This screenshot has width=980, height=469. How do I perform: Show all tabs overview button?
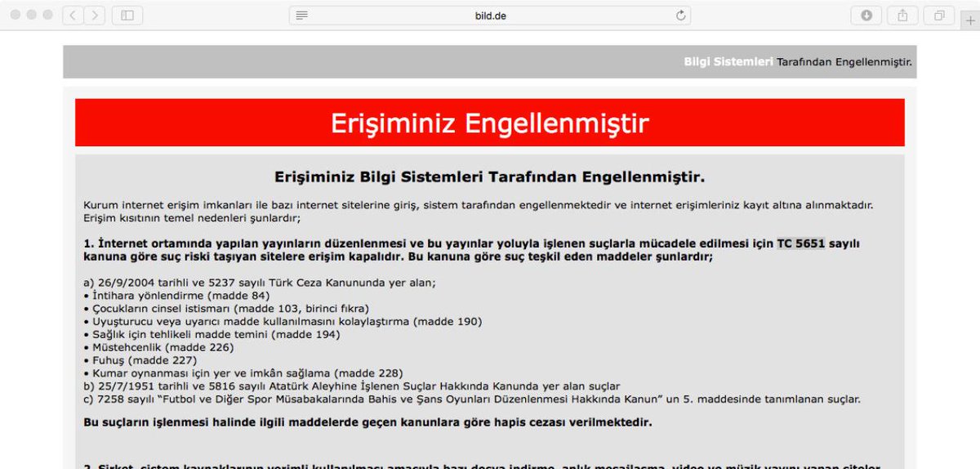[x=939, y=15]
